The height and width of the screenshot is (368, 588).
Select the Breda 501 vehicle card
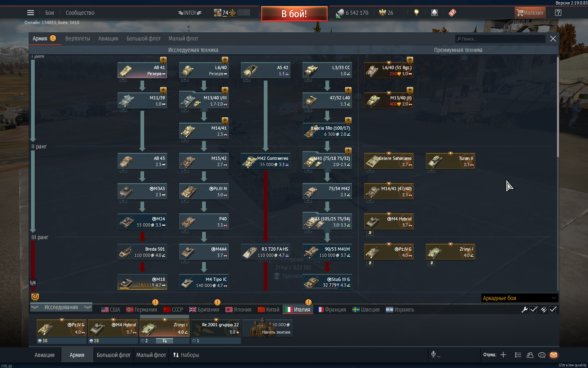pyautogui.click(x=142, y=252)
